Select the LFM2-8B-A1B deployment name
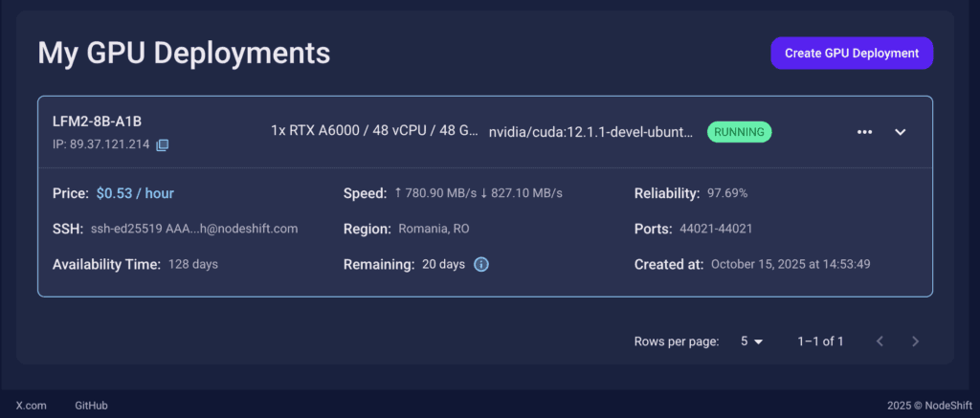Viewport: 980px width, 418px height. pos(97,121)
